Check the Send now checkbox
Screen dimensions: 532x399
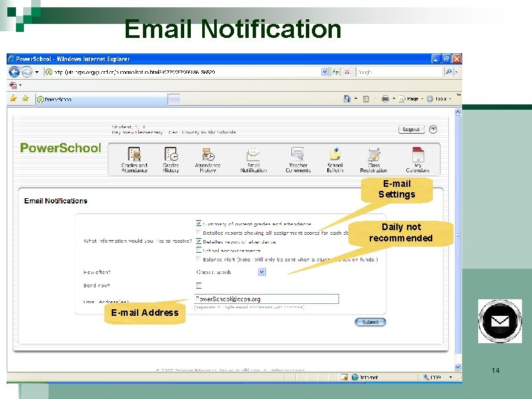click(x=199, y=285)
